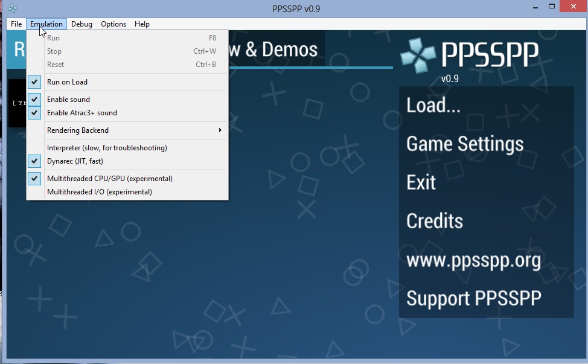Open the File menu

(x=16, y=24)
